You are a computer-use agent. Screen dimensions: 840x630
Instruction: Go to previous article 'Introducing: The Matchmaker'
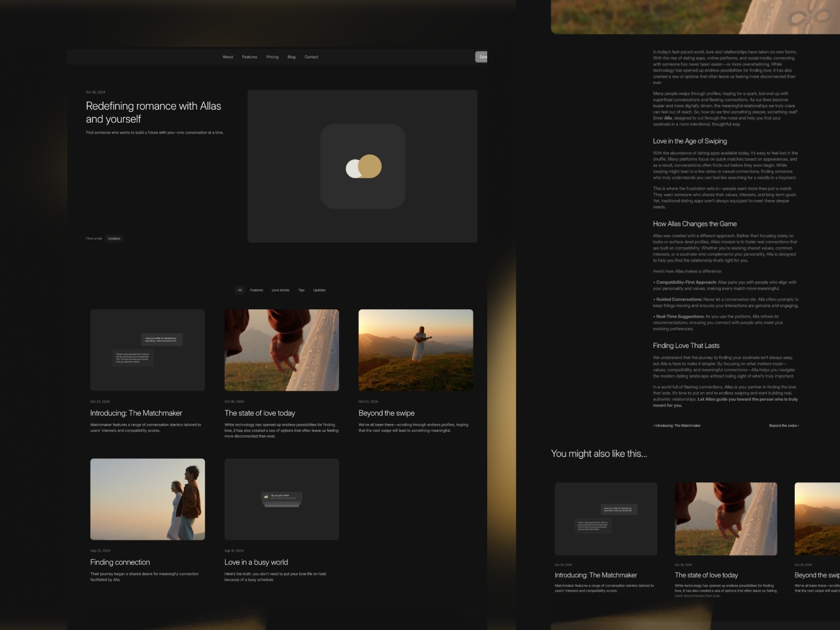[x=677, y=425]
